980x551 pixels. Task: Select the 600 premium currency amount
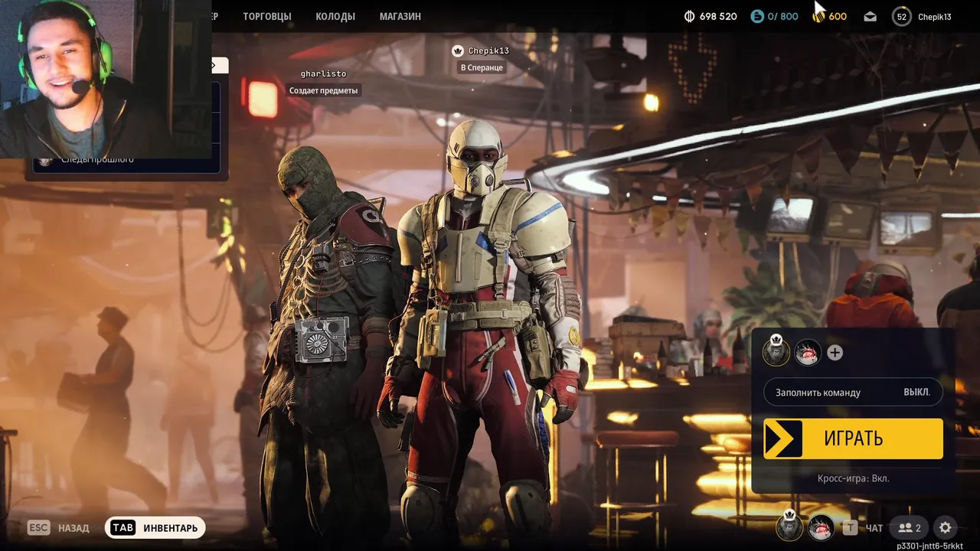point(838,16)
